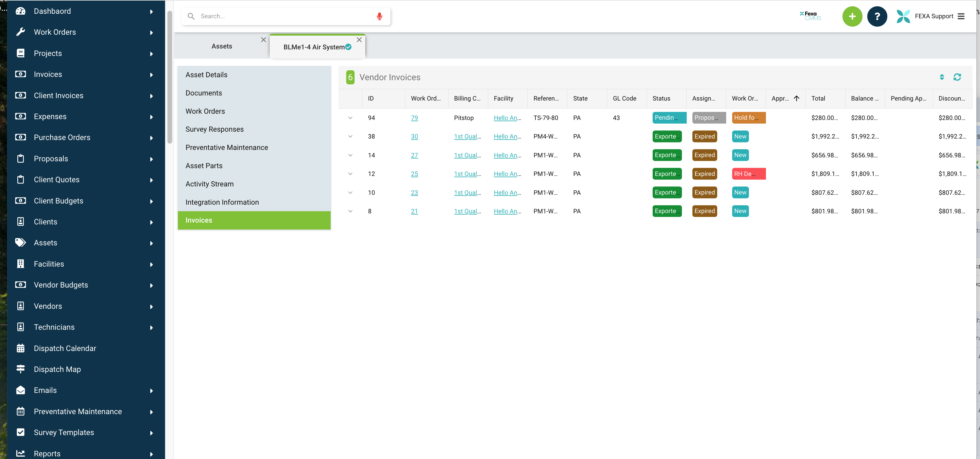Click the Hold fo... orange badge in row 94

point(748,118)
